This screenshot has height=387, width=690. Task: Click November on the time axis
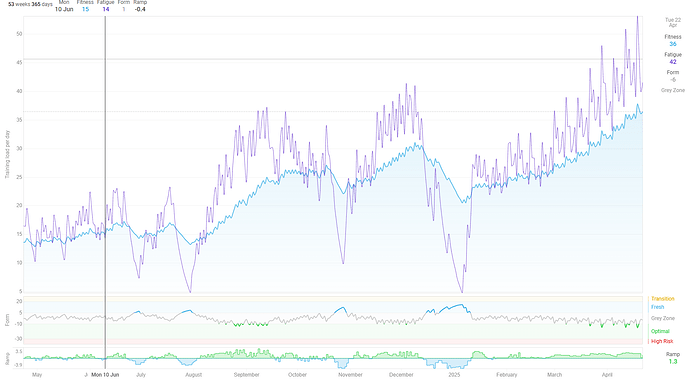[350, 375]
